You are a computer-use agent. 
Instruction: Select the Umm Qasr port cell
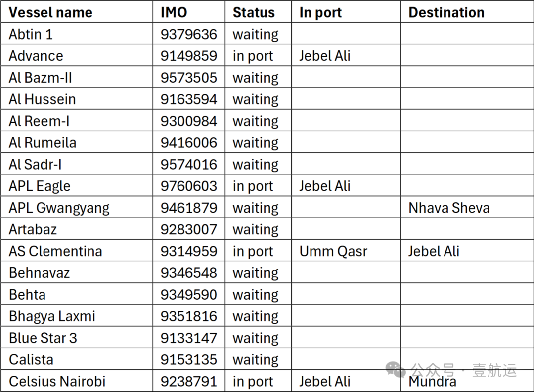(333, 251)
